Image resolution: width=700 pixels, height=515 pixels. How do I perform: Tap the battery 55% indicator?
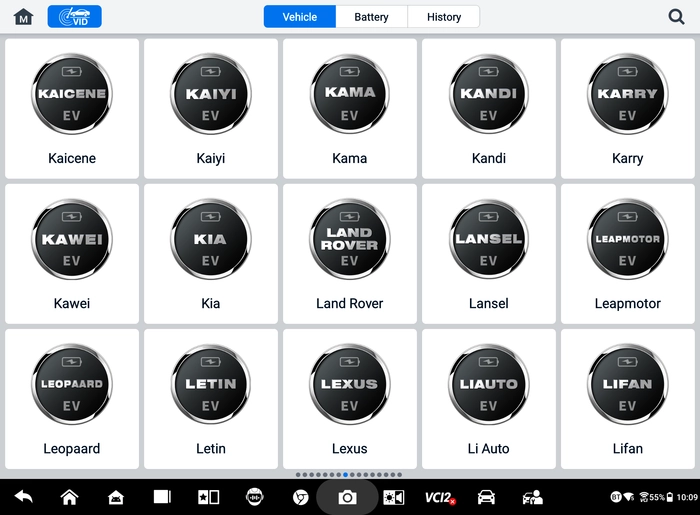click(661, 497)
